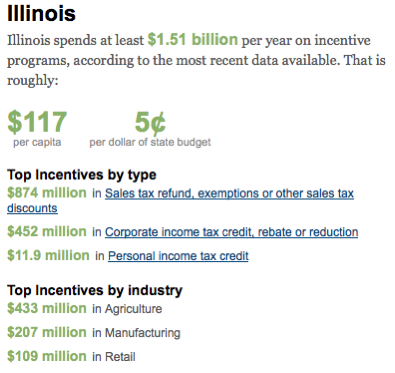This screenshot has width=395, height=373.
Task: Open the Sales tax refund, exemptions link
Action: (229, 193)
